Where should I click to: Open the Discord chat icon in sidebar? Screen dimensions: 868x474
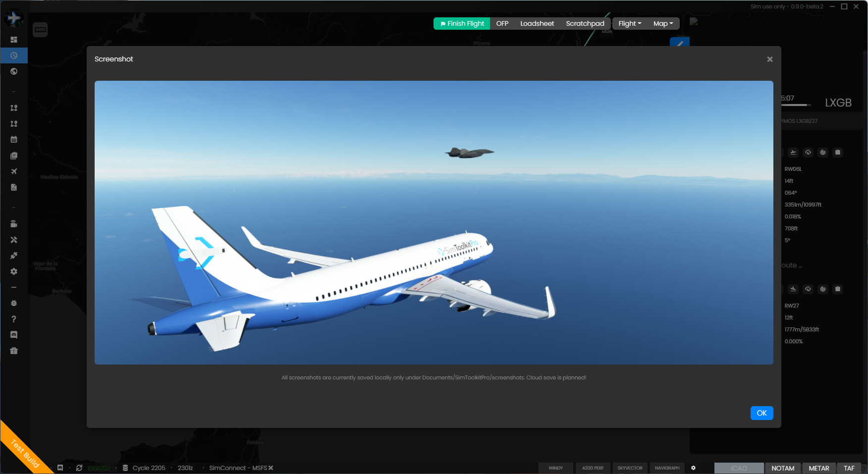pyautogui.click(x=14, y=335)
